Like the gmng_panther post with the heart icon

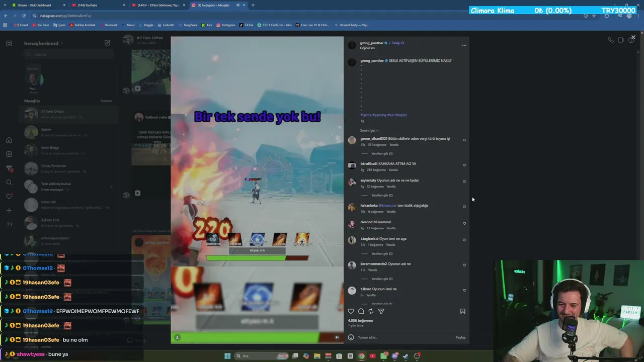[351, 311]
